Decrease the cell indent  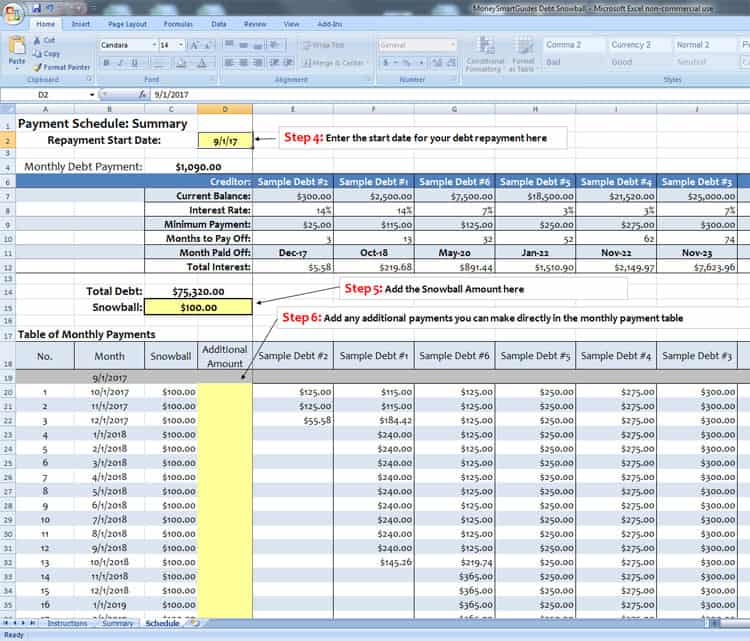274,63
